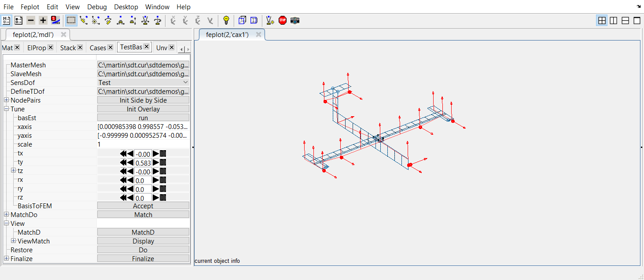The height and width of the screenshot is (280, 644).
Task: Click the plus icon in toolbar
Action: coord(43,20)
